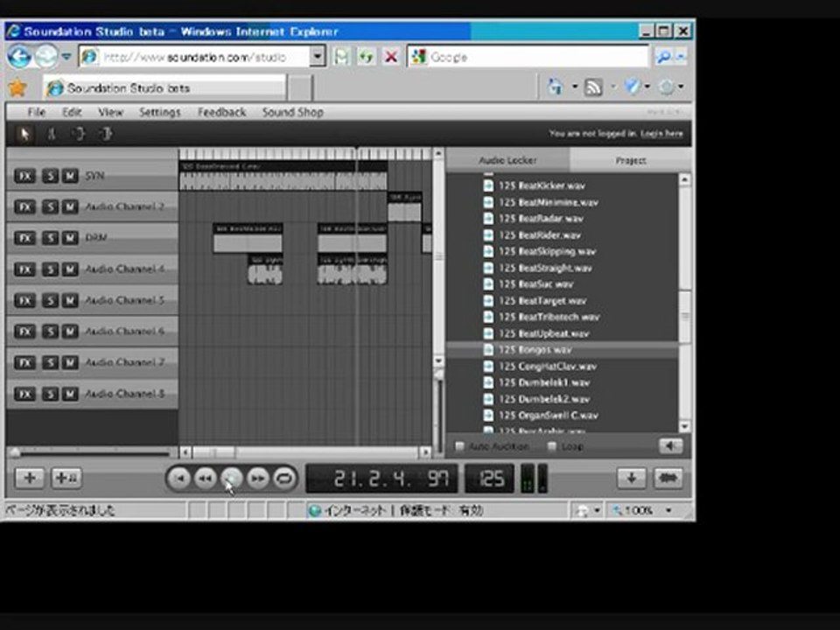840x630 pixels.
Task: Open the Settings menu
Action: click(159, 112)
